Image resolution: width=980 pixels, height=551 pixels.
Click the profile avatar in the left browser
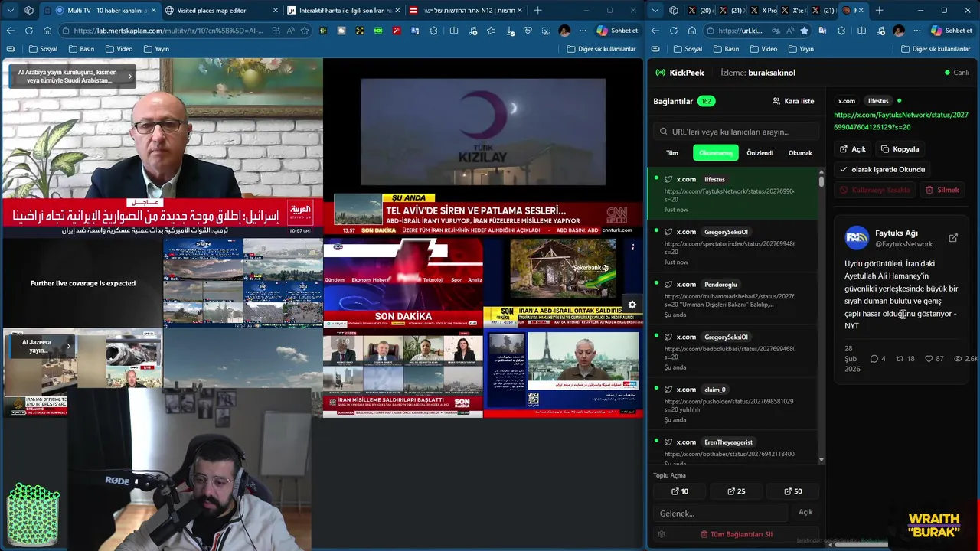click(564, 31)
